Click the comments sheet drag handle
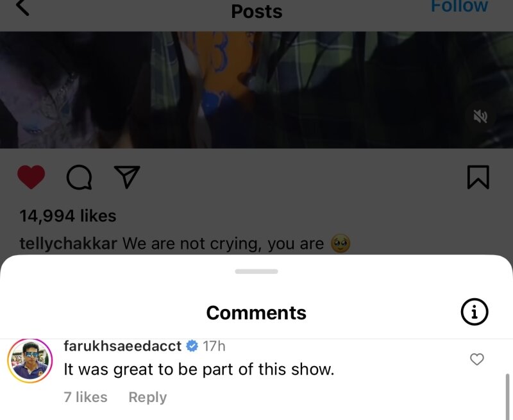This screenshot has height=420, width=513. point(256,271)
